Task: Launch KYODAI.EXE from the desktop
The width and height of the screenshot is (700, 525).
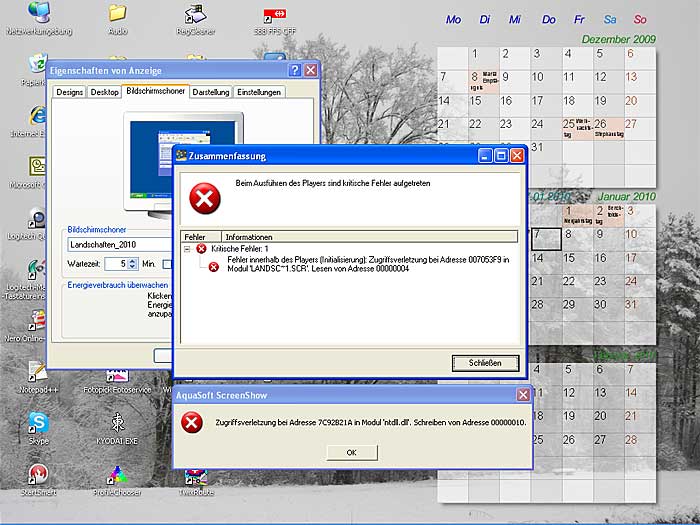Action: 118,424
